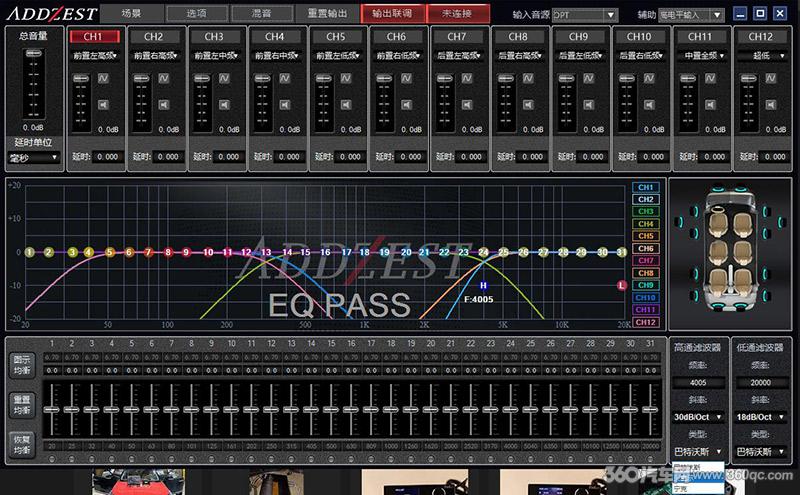The image size is (800, 495).
Task: Mute CH7 speaker icon
Action: (467, 105)
